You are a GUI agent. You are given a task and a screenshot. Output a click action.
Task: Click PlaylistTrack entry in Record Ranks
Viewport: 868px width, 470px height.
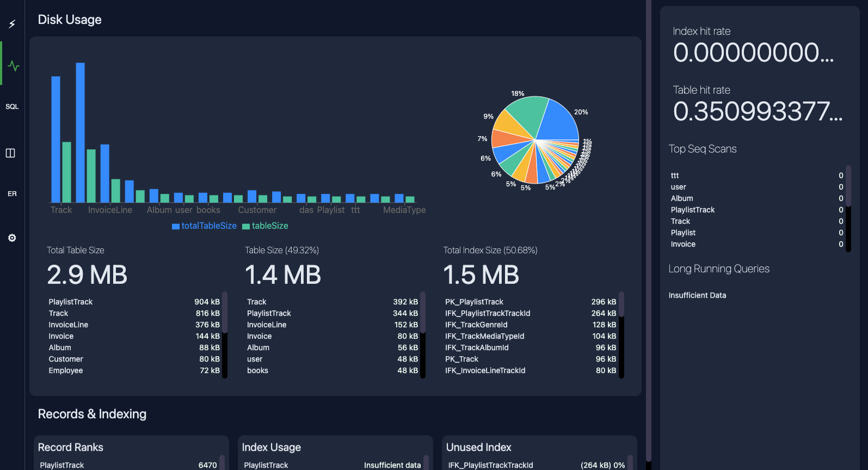click(62, 465)
